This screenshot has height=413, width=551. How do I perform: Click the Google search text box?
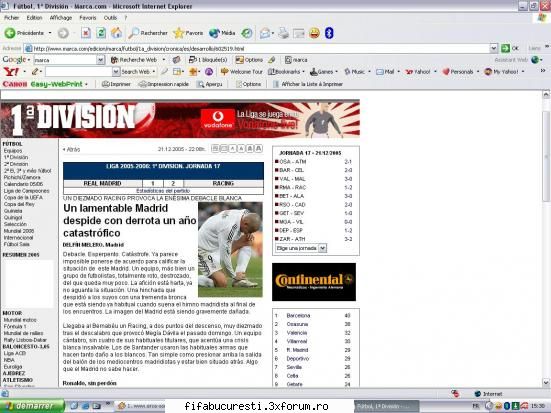click(x=65, y=60)
